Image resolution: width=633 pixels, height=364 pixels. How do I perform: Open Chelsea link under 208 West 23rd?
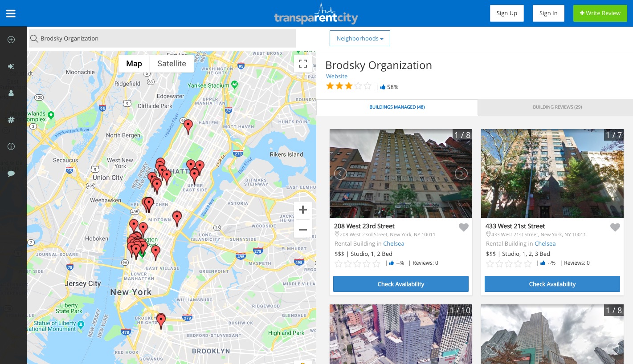394,244
